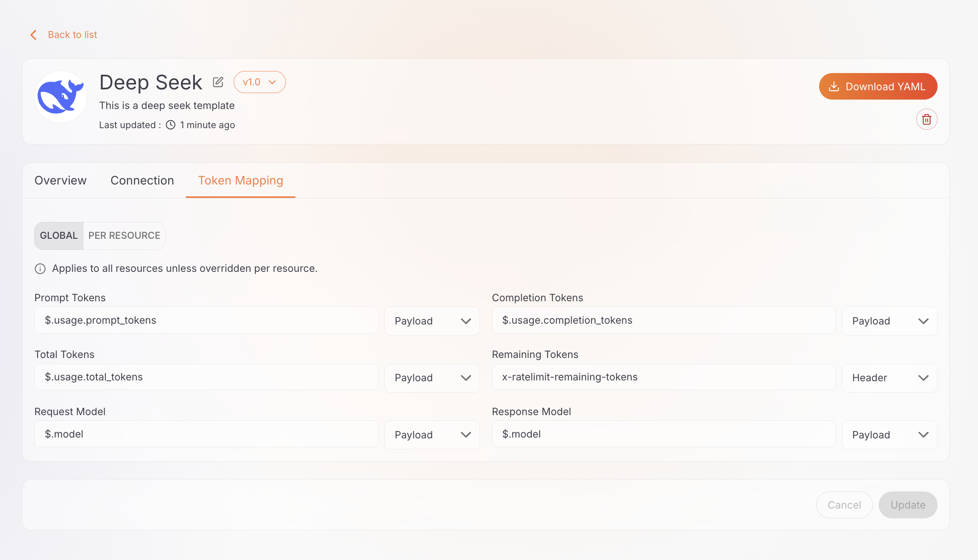Click the Update button
Image resolution: width=978 pixels, height=560 pixels.
pyautogui.click(x=908, y=505)
